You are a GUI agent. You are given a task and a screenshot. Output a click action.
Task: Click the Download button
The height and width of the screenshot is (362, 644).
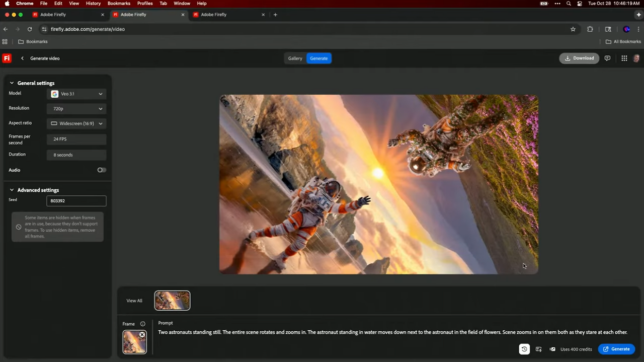pos(579,58)
